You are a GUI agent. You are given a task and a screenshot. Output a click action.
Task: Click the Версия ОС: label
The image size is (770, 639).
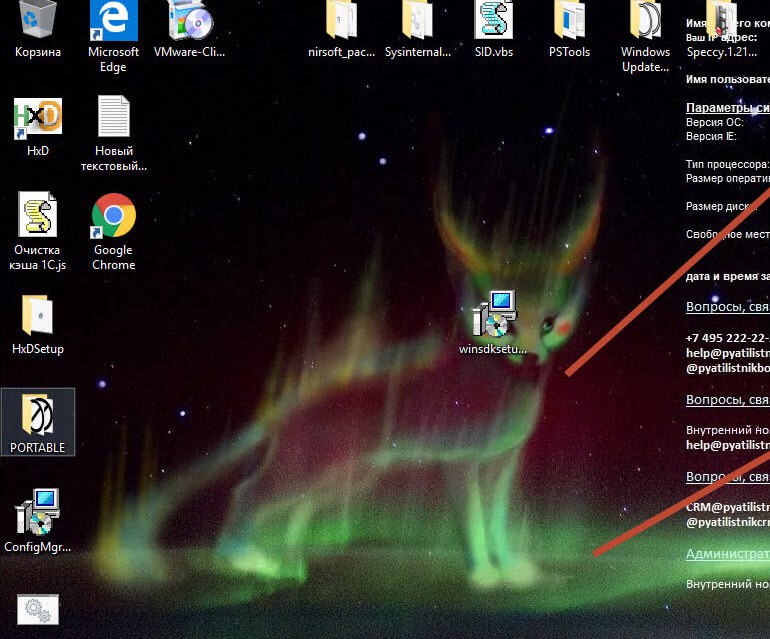click(715, 122)
